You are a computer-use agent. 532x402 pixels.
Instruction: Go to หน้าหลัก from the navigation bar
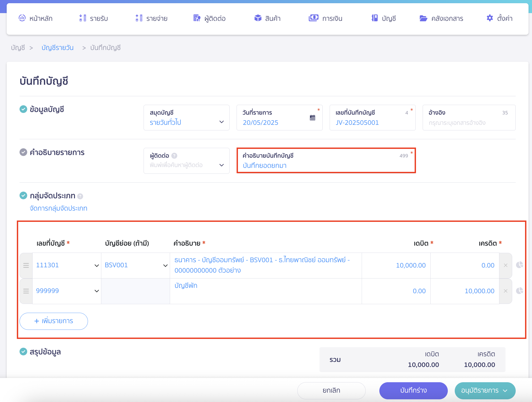click(x=36, y=18)
